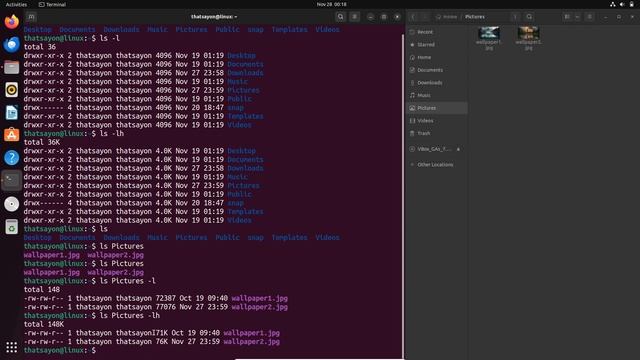640x360 pixels.
Task: Open search in the Terminal header bar
Action: 340,17
